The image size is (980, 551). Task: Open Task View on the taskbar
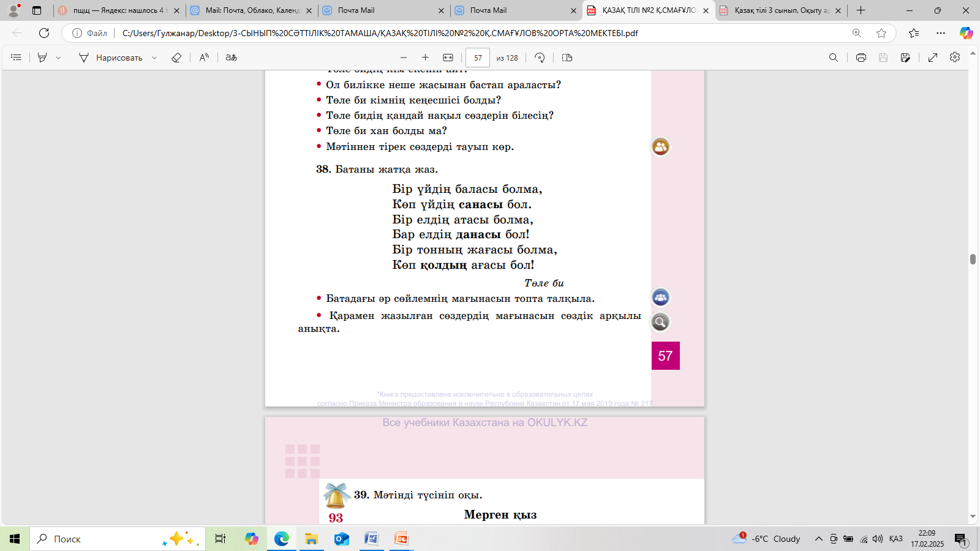(221, 539)
